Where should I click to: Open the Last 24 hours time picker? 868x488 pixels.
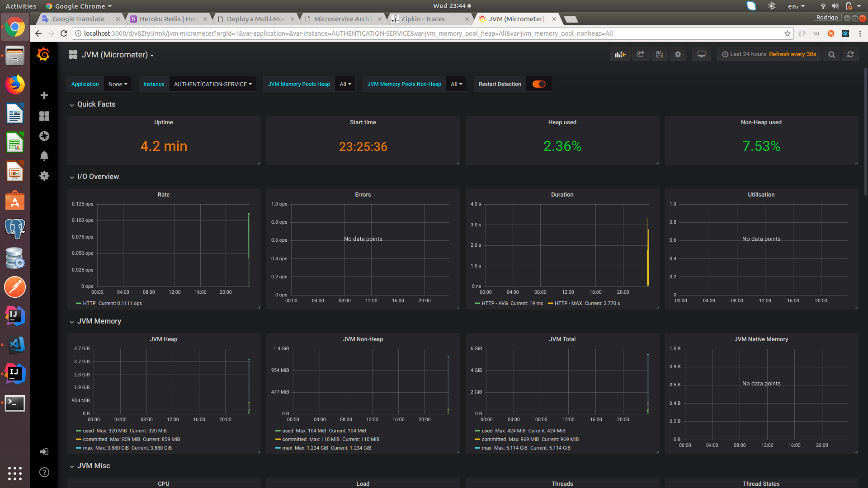click(x=748, y=54)
